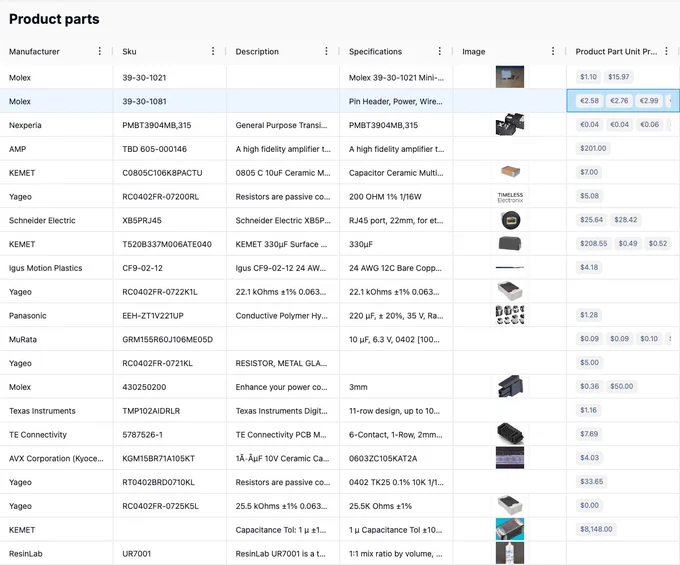Select the Schneider Electric manufacturer cell
The image size is (680, 565).
[56, 220]
